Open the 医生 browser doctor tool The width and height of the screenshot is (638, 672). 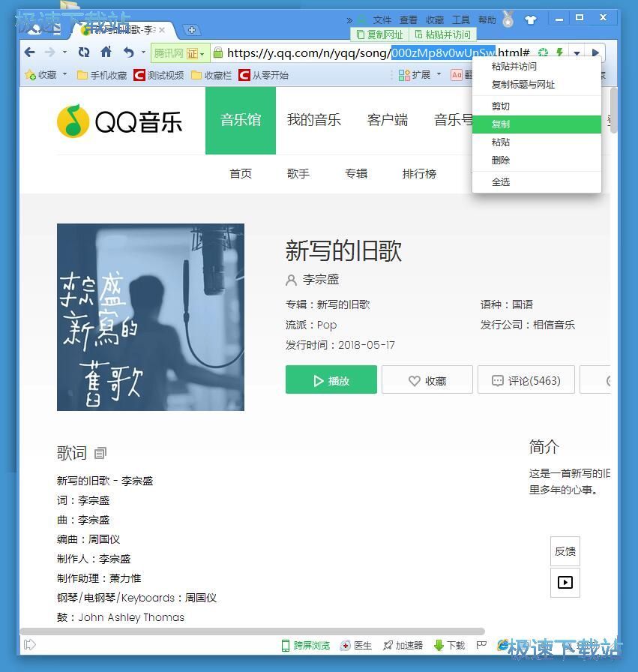[346, 644]
